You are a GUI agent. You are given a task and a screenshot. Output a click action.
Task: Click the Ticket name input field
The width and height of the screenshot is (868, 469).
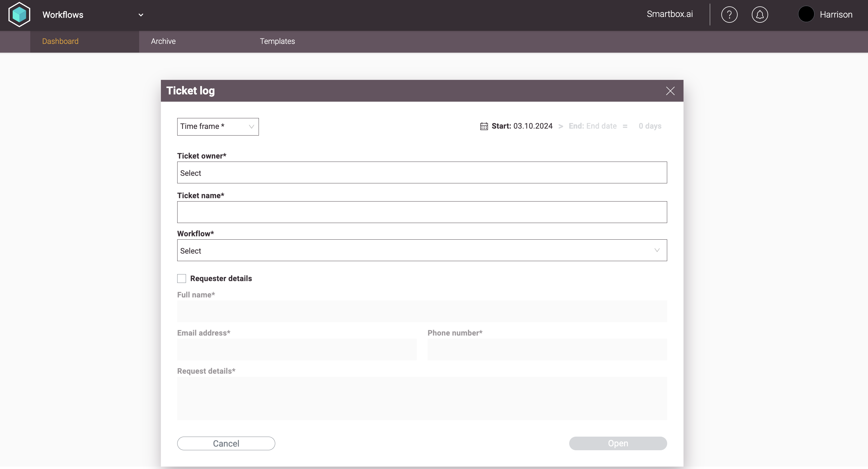[x=422, y=212]
